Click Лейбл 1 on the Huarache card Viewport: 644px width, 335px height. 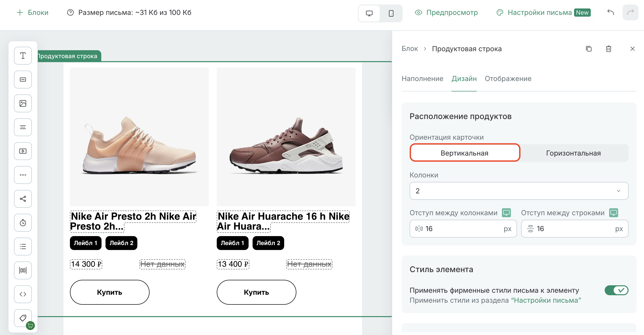click(232, 243)
